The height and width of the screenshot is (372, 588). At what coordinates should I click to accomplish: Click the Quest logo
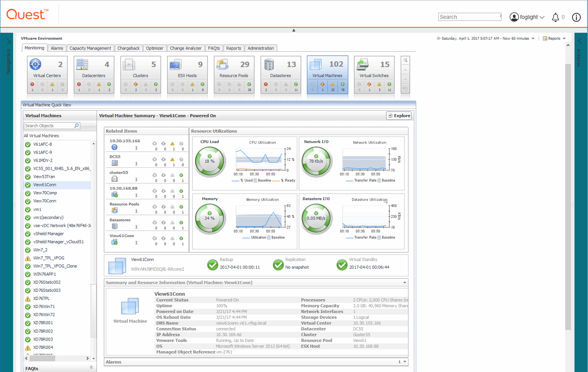(x=27, y=14)
